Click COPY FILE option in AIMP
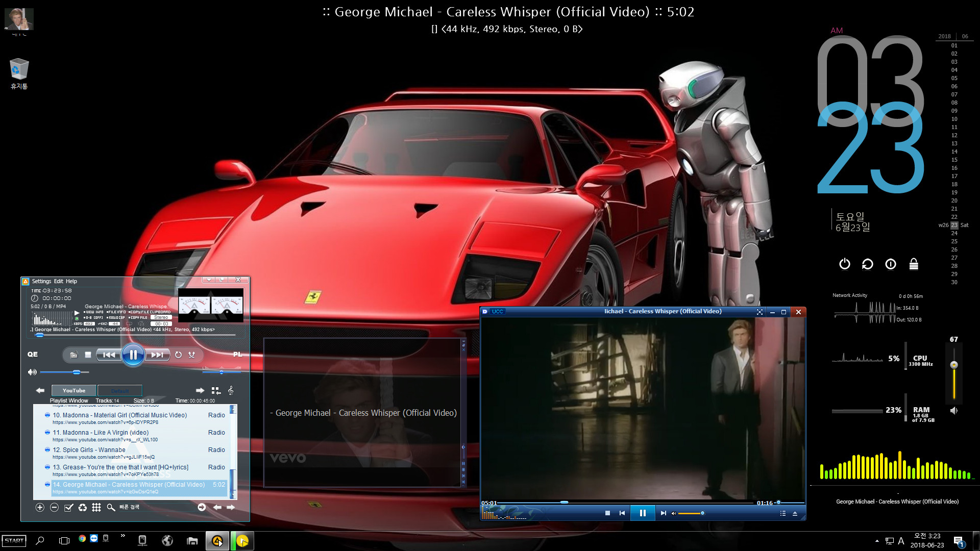 (x=138, y=317)
